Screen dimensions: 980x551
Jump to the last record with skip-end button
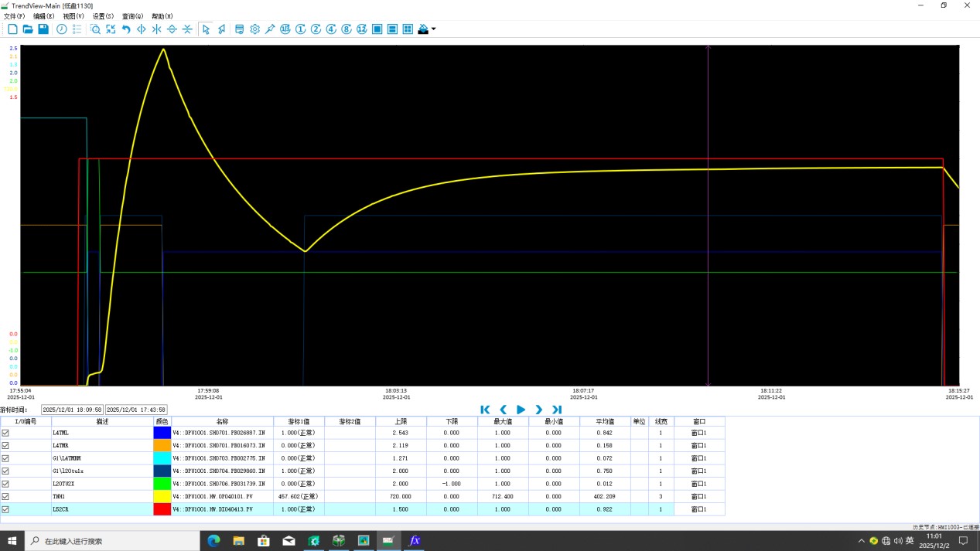pyautogui.click(x=556, y=410)
